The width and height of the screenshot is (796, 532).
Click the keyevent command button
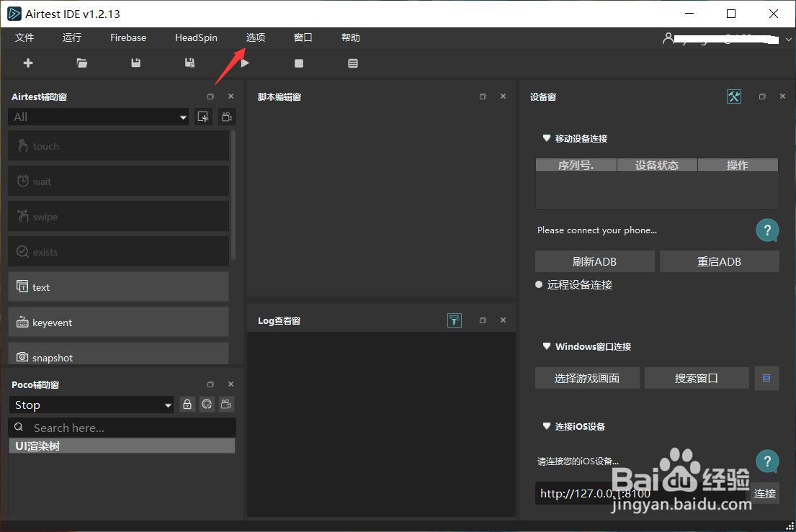(118, 322)
